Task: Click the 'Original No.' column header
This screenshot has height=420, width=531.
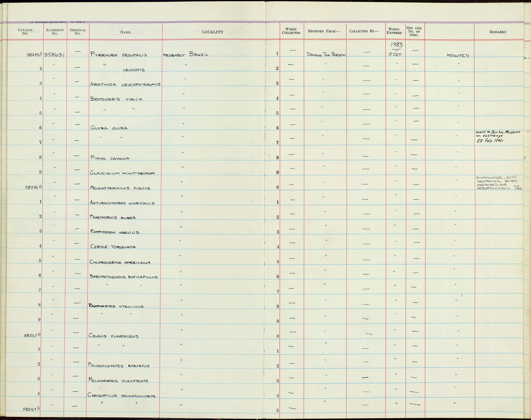Action: click(78, 32)
